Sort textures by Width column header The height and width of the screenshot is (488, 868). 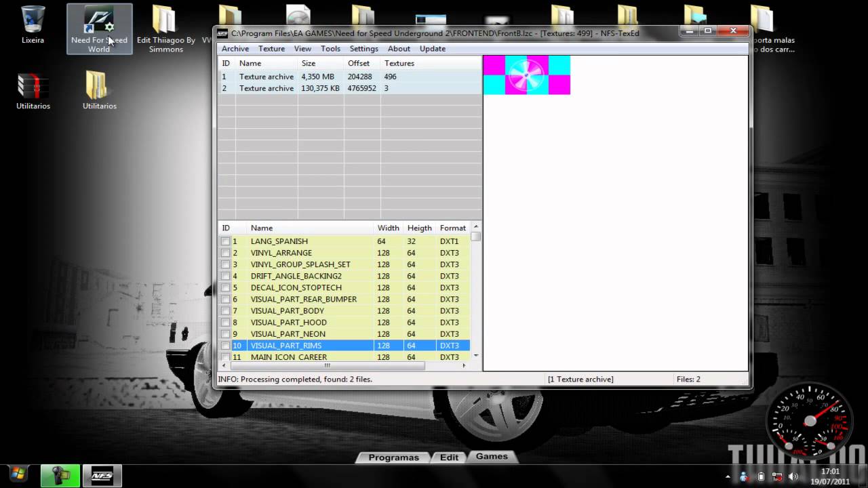(388, 228)
